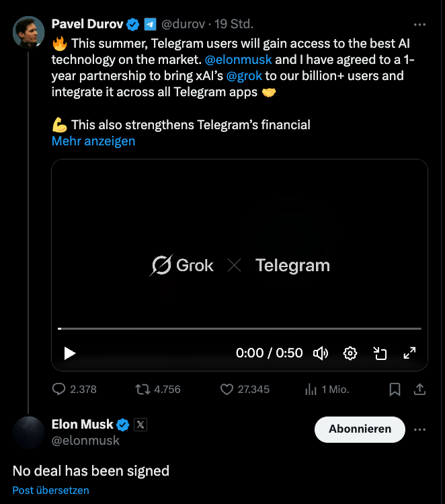This screenshot has height=504, width=445.
Task: Click the Abonnieren button
Action: pyautogui.click(x=360, y=429)
